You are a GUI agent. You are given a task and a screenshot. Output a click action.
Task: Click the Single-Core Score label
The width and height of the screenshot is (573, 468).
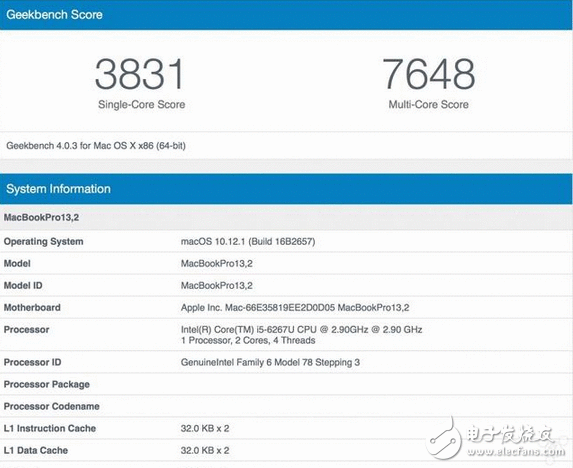[141, 104]
